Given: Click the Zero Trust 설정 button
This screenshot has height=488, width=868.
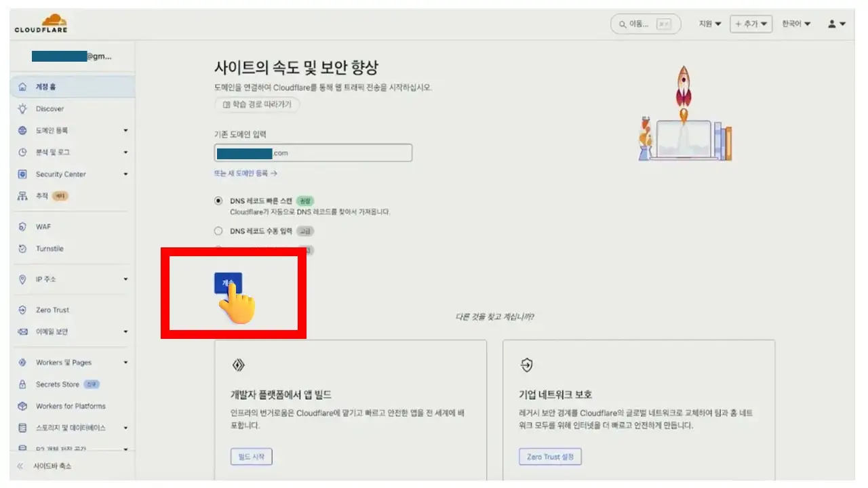Looking at the screenshot, I should (550, 457).
